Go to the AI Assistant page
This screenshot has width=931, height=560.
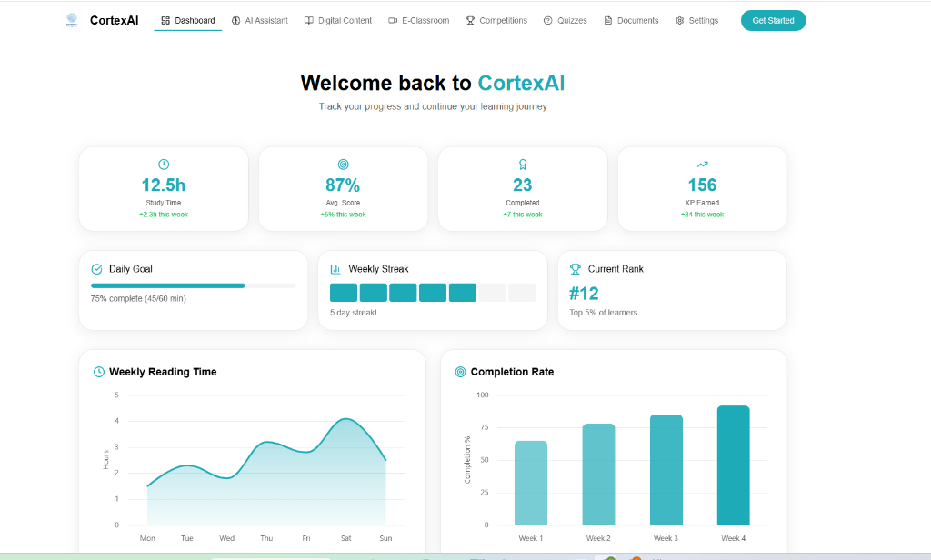pyautogui.click(x=260, y=20)
